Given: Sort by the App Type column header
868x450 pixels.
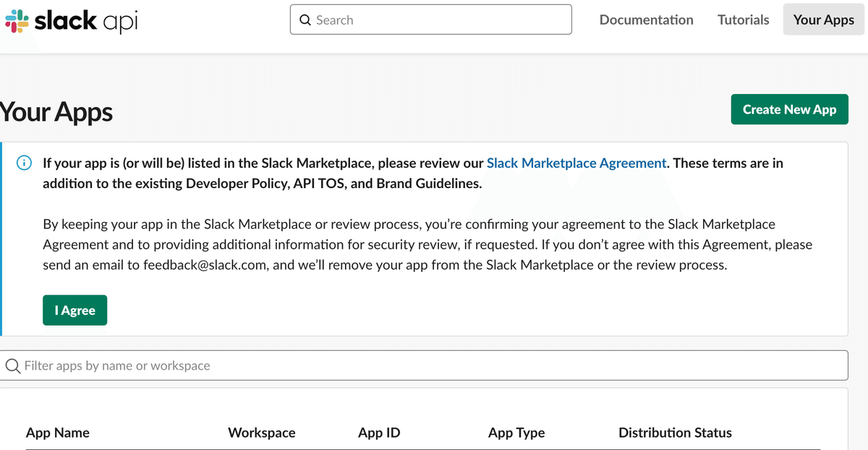Looking at the screenshot, I should coord(516,433).
